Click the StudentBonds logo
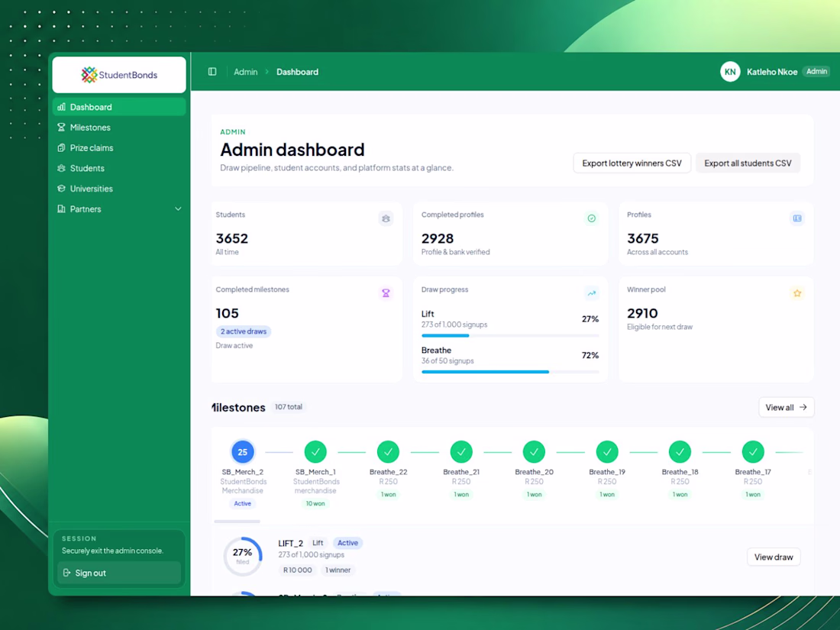The image size is (840, 630). click(119, 75)
